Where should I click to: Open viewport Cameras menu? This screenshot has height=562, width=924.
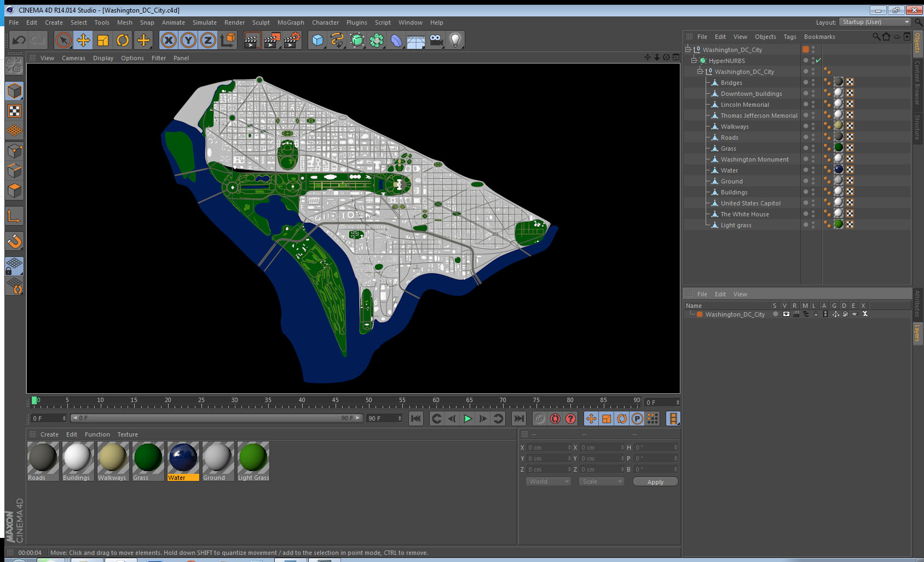pos(73,58)
